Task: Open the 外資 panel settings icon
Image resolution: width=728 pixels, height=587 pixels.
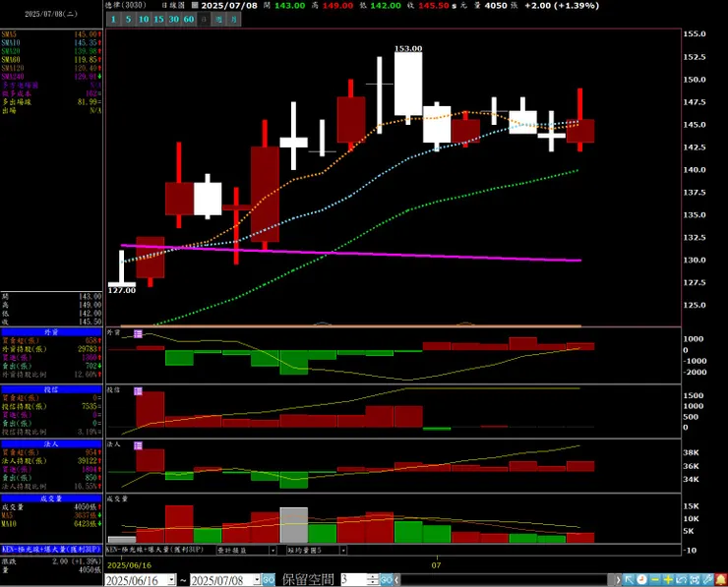Action: 138,333
